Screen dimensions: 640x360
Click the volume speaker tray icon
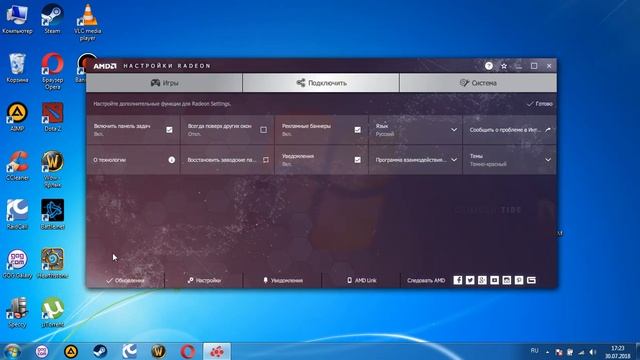pos(593,352)
